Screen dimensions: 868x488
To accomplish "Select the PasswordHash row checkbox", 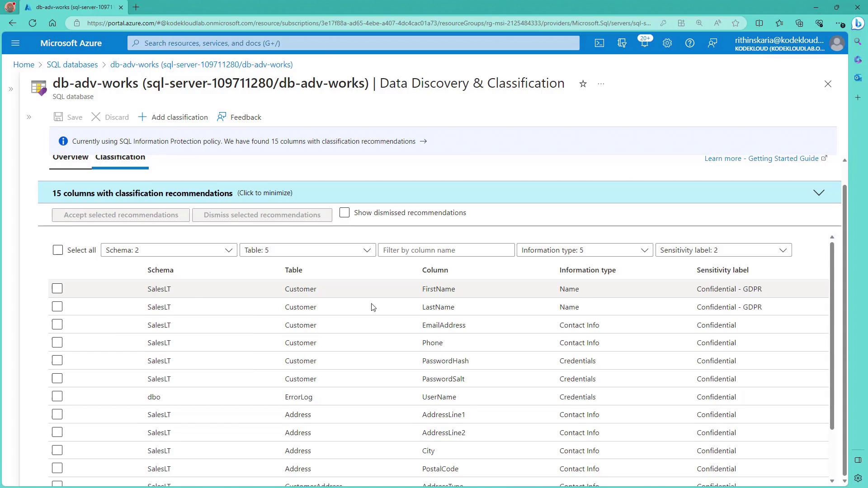I will (57, 360).
